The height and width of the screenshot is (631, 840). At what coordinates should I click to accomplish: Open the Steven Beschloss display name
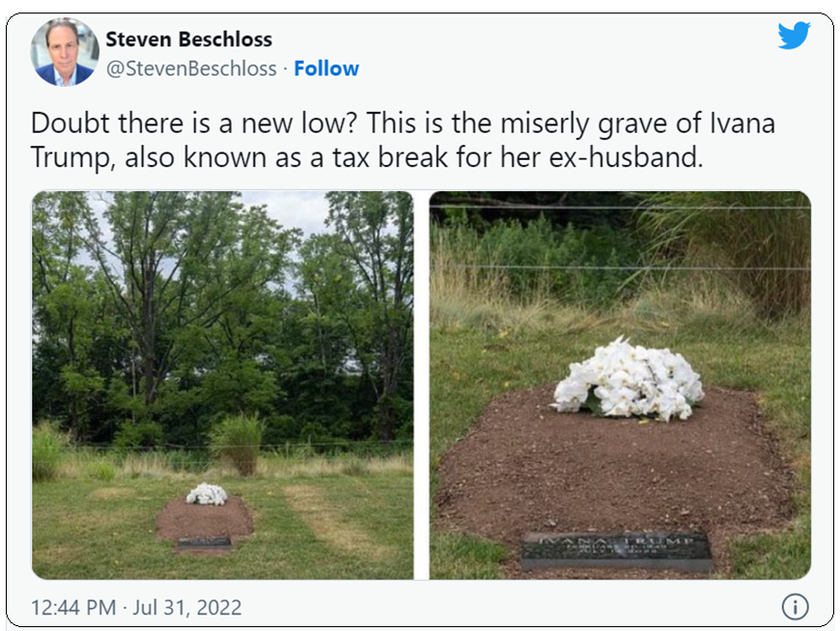click(x=188, y=39)
